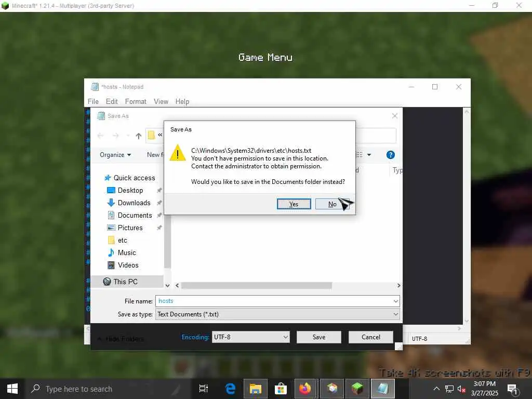Open Notepad's Edit menu
The height and width of the screenshot is (399, 532).
112,101
